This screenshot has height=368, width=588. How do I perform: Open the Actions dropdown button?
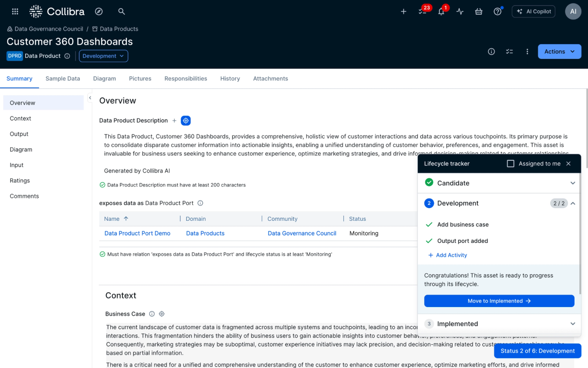pos(559,52)
